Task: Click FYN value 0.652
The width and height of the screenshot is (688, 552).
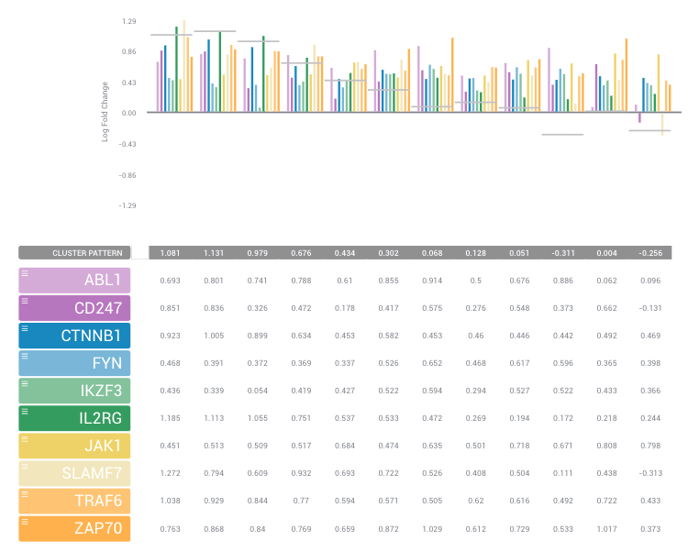Action: pos(432,363)
